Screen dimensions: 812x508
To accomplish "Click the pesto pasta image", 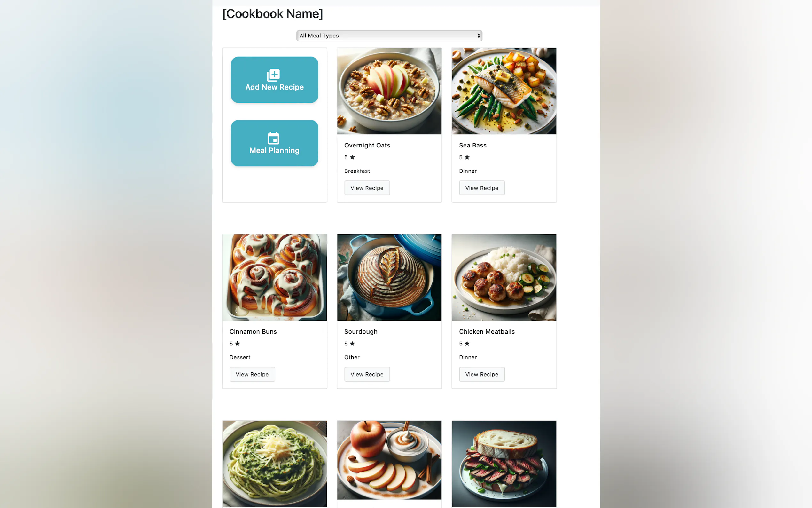I will pyautogui.click(x=274, y=464).
